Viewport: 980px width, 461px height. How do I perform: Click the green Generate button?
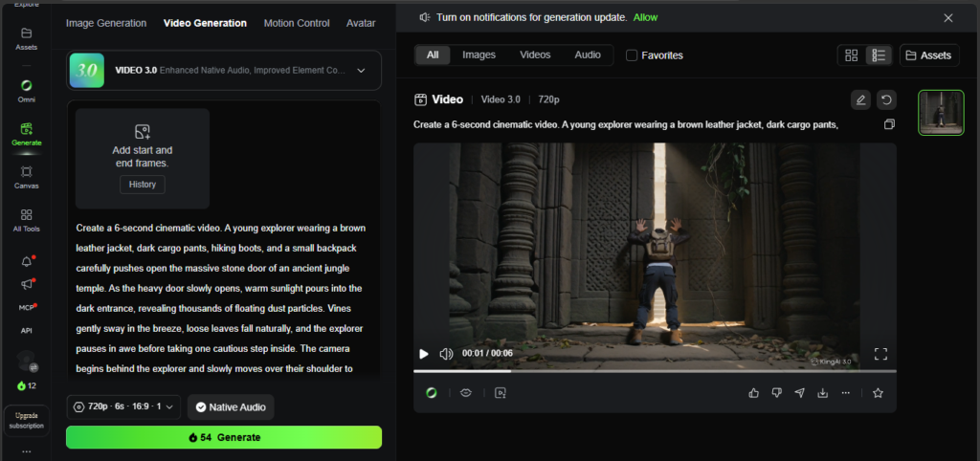pyautogui.click(x=224, y=437)
